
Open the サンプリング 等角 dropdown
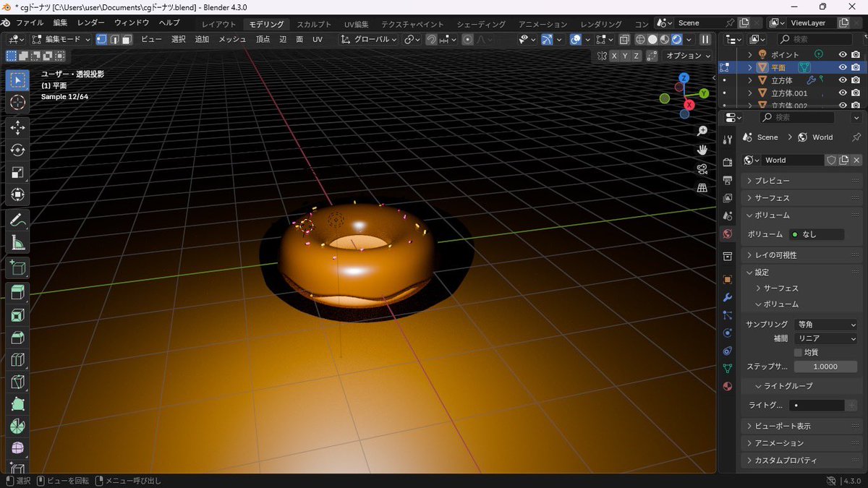pyautogui.click(x=825, y=325)
